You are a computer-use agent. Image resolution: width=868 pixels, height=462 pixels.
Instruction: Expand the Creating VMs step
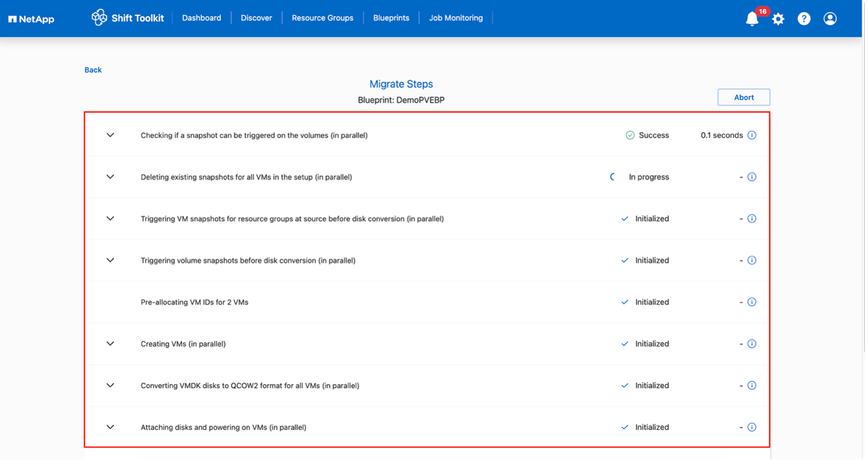[x=110, y=343]
